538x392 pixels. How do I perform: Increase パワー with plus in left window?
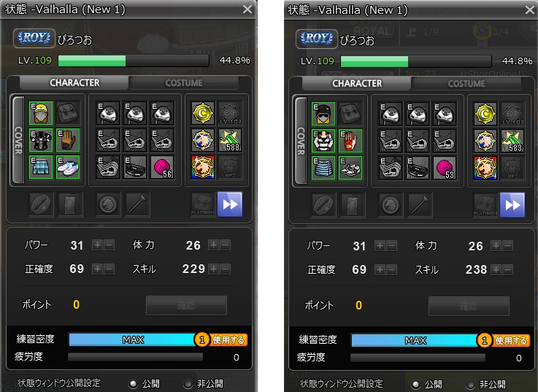97,245
